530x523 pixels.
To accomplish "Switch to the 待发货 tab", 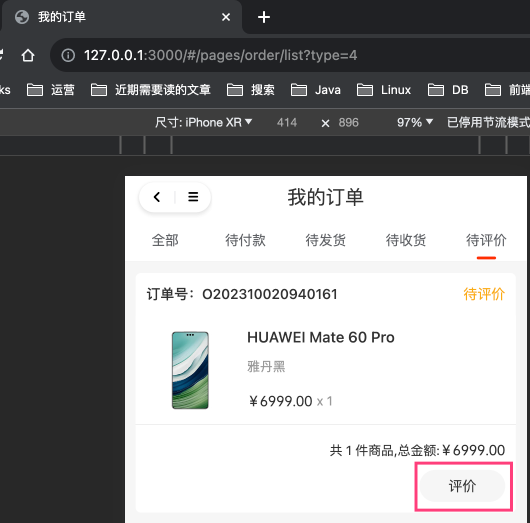I will (x=326, y=240).
